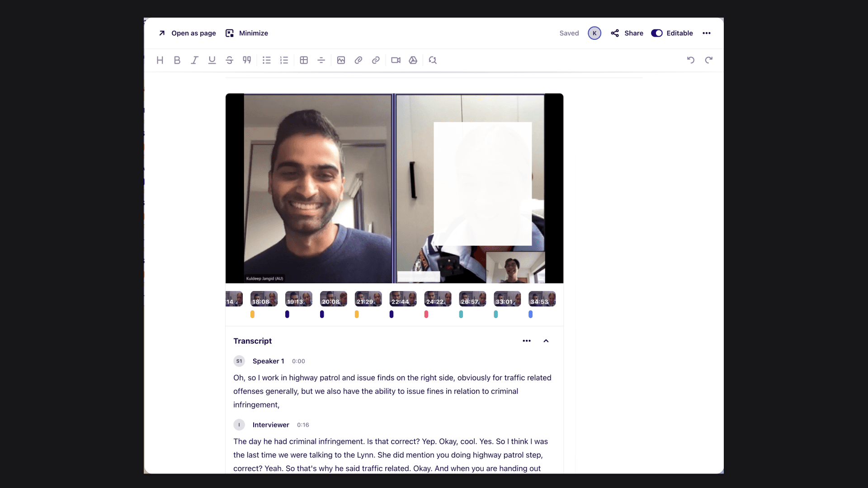Viewport: 868px width, 488px height.
Task: Insert an image
Action: click(x=341, y=60)
